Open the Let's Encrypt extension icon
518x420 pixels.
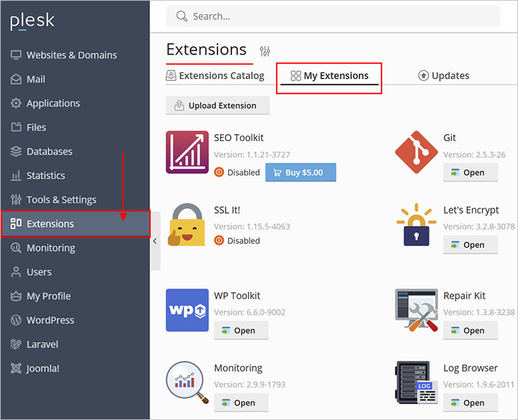click(417, 225)
